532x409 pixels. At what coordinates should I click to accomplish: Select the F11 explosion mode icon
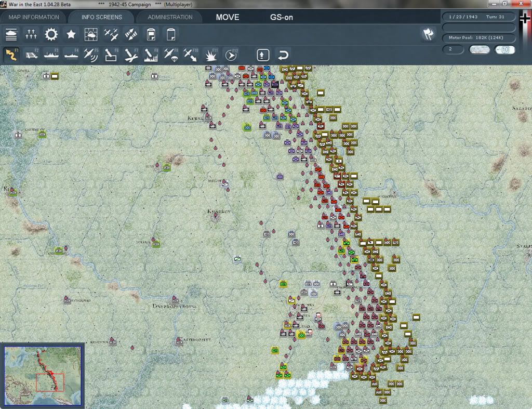pos(211,55)
